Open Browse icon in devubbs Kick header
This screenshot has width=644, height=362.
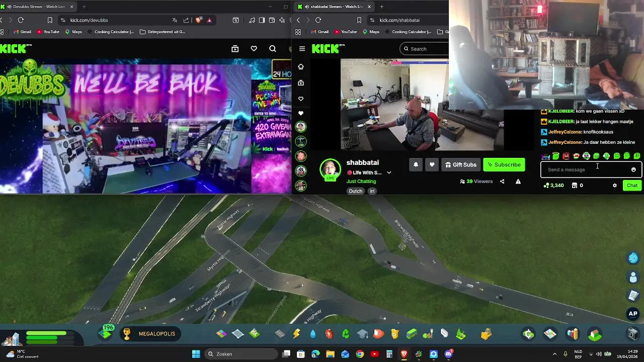pyautogui.click(x=235, y=49)
